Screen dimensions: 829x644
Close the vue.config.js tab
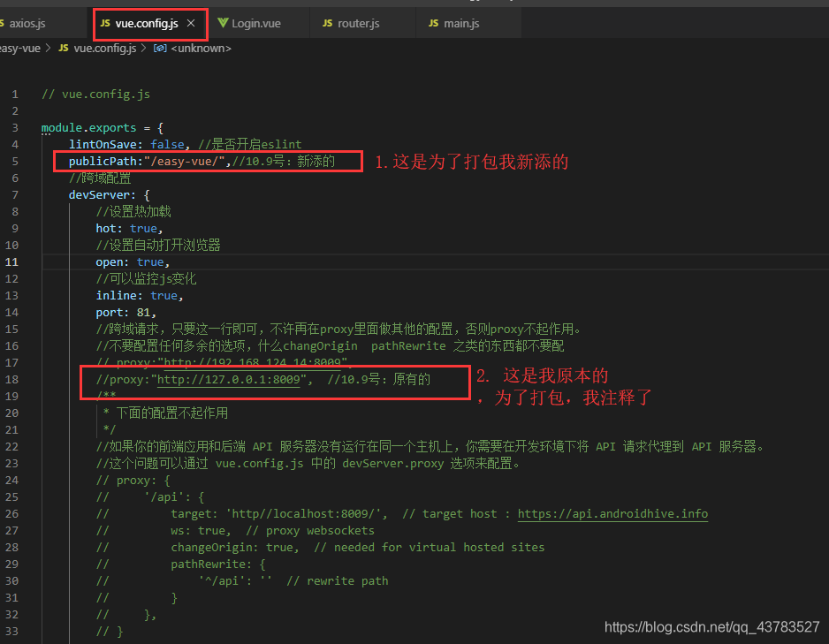point(191,23)
